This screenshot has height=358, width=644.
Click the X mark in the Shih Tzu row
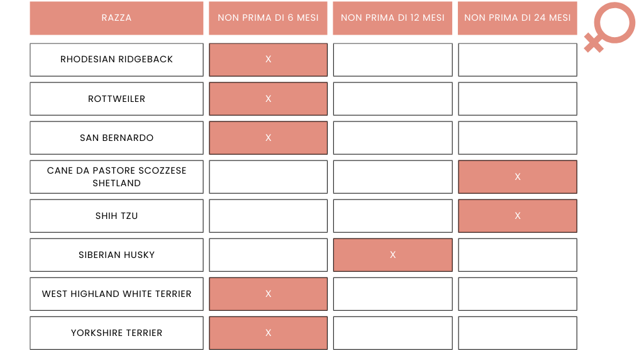pos(517,216)
